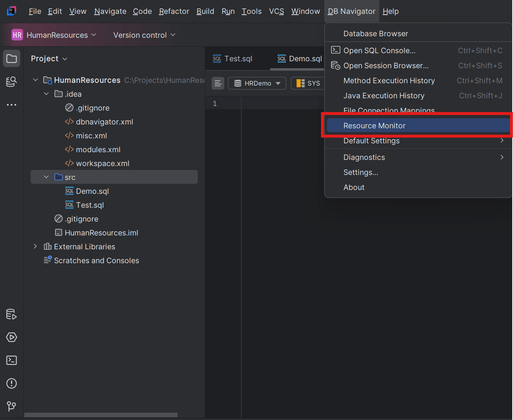Open the Database Browser sidebar icon
Screen dimensions: 513x420
(11, 82)
